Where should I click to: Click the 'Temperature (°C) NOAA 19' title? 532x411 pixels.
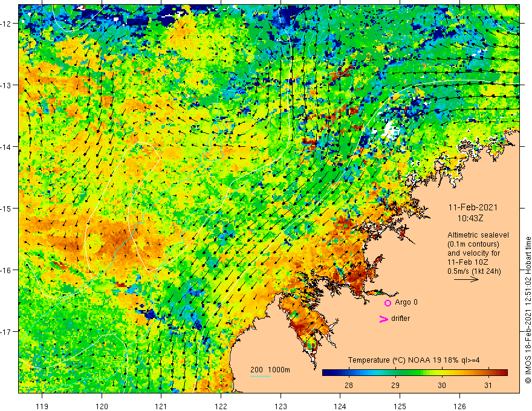click(x=395, y=360)
